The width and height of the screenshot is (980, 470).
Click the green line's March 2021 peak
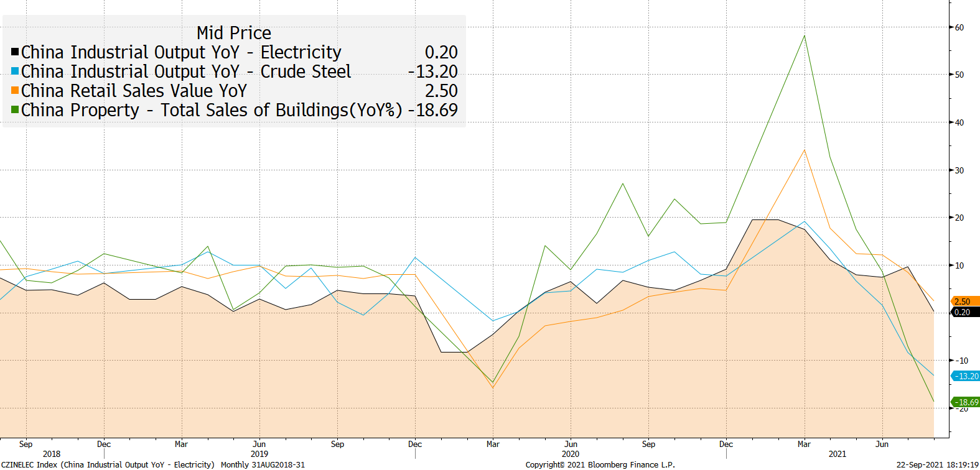(x=805, y=36)
